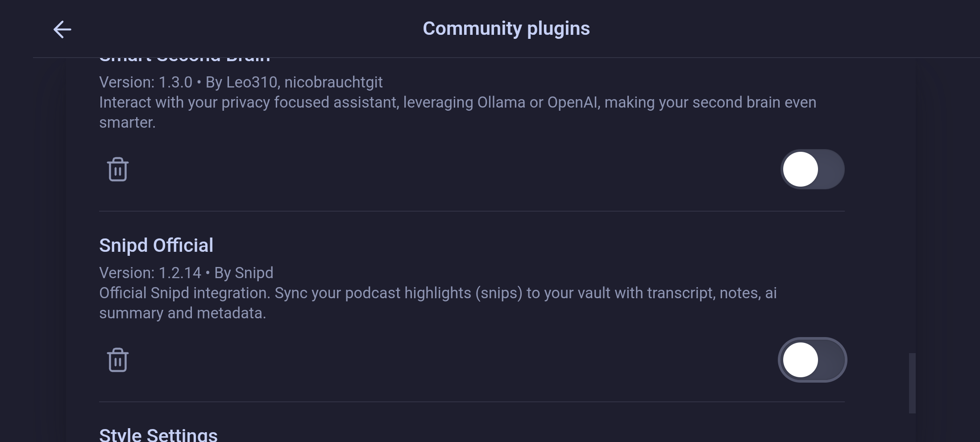This screenshot has height=442, width=980.
Task: Click the divider line below Snipd Official
Action: [x=472, y=402]
